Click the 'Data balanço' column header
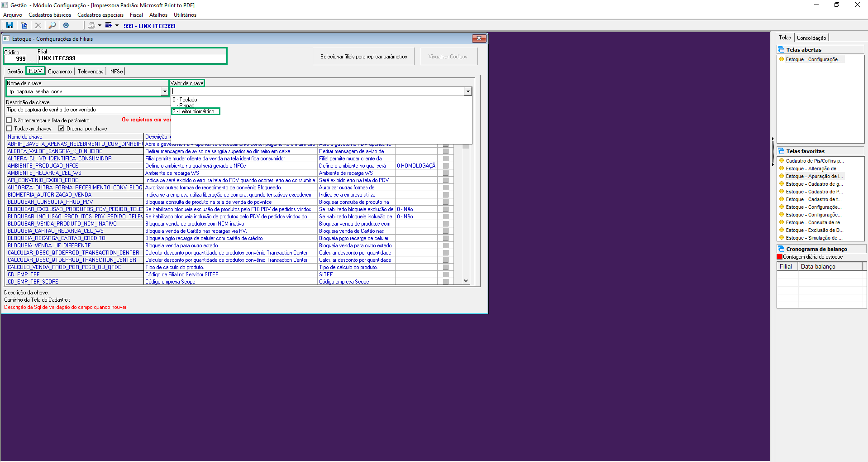 click(x=830, y=266)
